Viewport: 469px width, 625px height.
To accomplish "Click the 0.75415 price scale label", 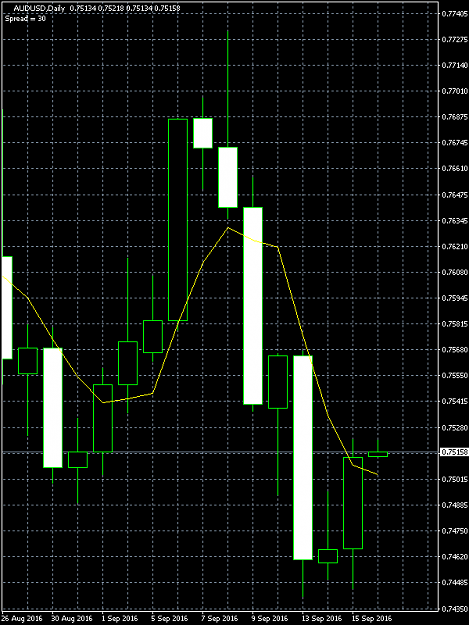I will [x=455, y=401].
